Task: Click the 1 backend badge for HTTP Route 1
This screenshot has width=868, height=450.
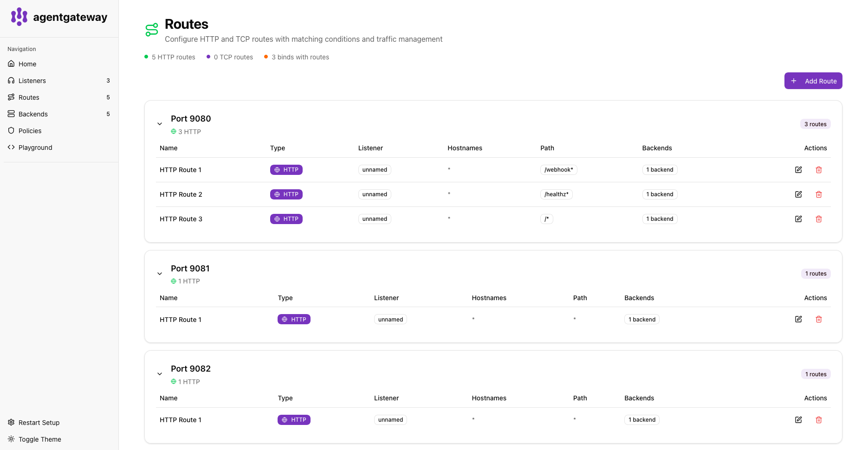Action: tap(660, 169)
